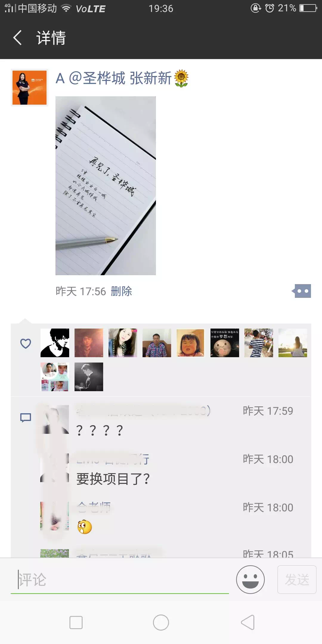Focus the 评论 comment input field
Screen dimensions: 322x644
120,580
